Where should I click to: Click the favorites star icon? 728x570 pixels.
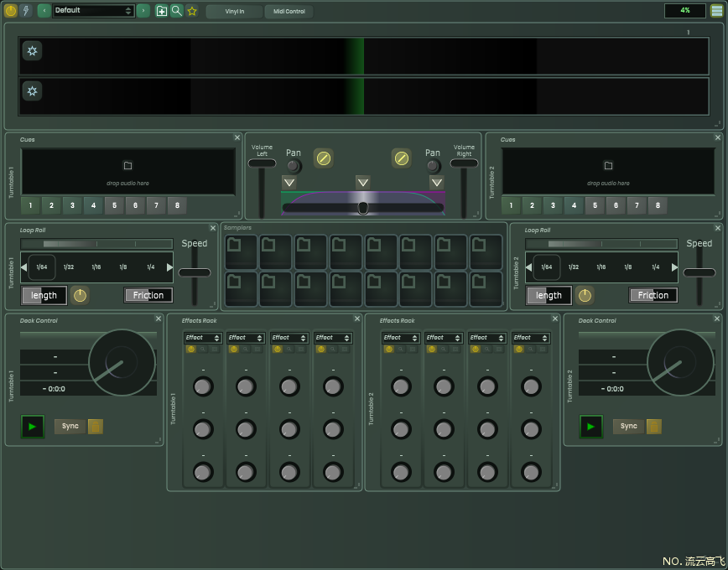[x=192, y=11]
